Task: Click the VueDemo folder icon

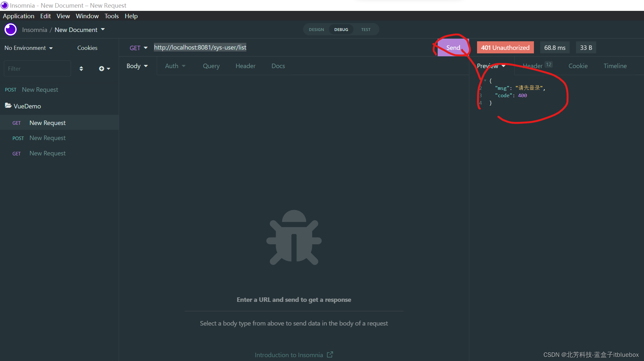Action: click(8, 106)
